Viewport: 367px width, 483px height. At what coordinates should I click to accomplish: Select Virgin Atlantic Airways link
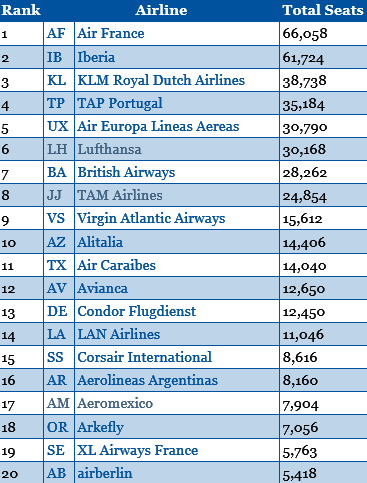click(151, 219)
